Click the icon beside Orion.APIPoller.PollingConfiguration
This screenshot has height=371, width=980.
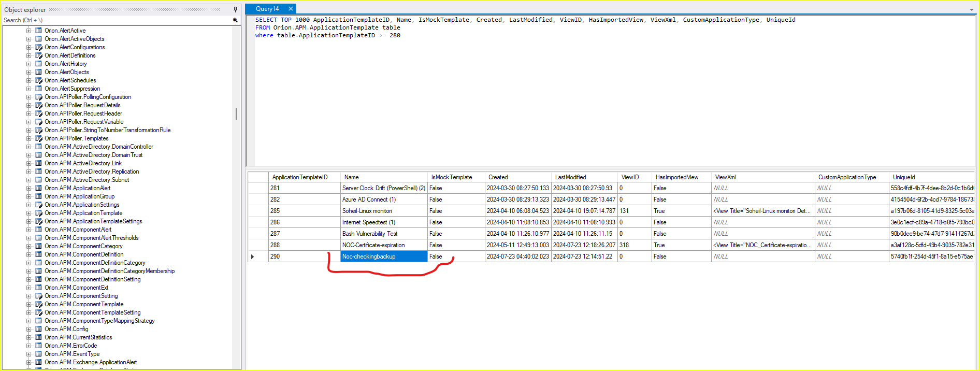(38, 97)
